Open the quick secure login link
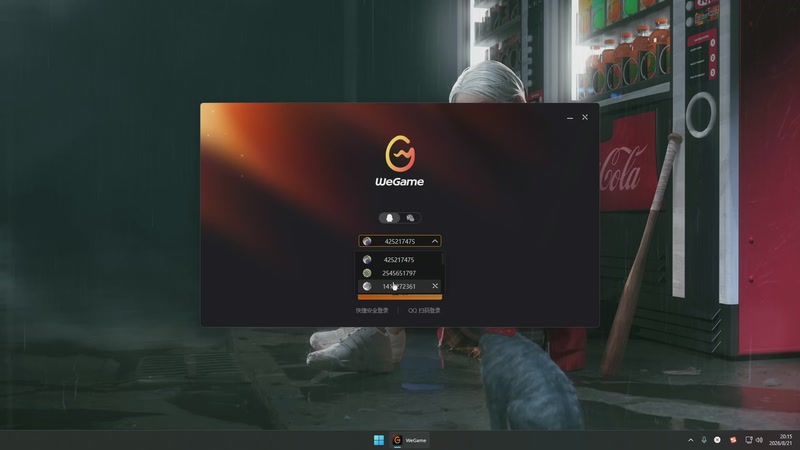This screenshot has width=800, height=450. 372,310
